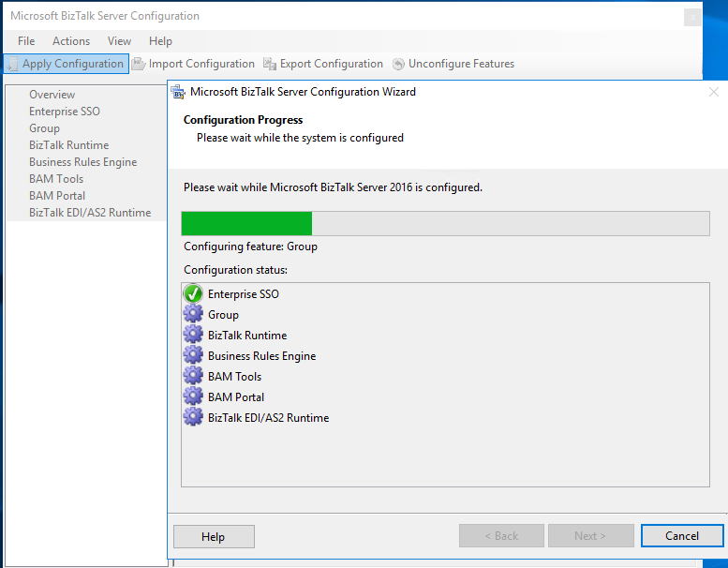
Task: Open the Actions menu
Action: tap(71, 41)
